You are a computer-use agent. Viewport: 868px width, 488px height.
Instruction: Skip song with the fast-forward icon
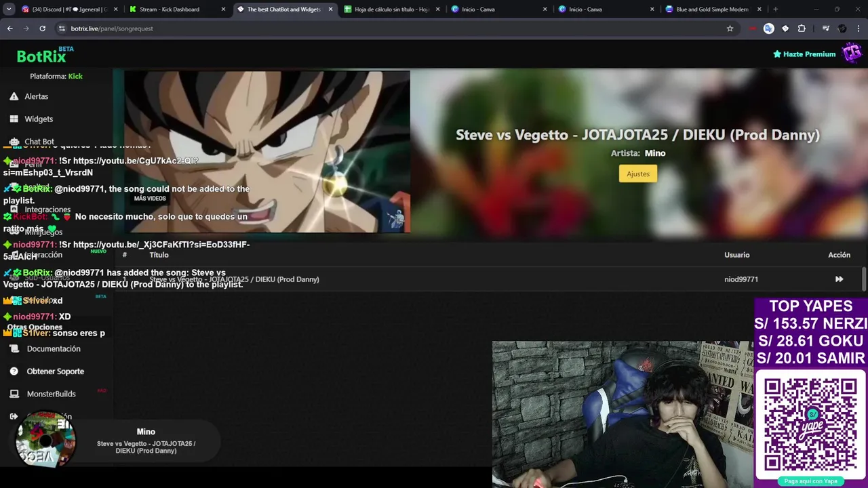click(839, 279)
